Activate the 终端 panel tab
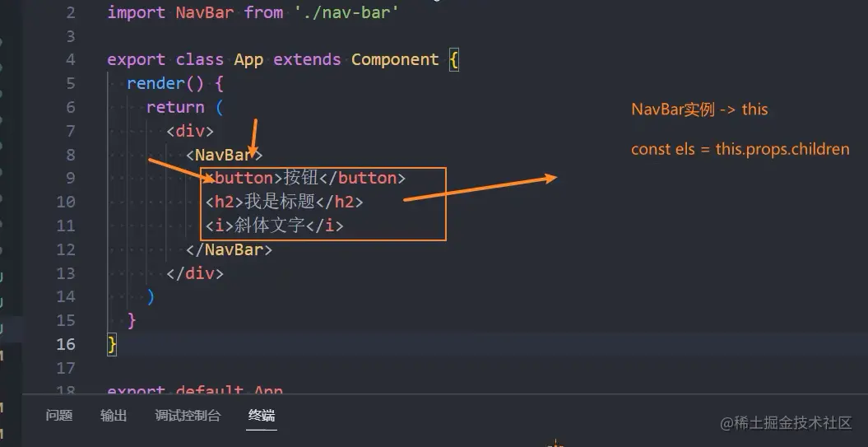 coord(262,416)
